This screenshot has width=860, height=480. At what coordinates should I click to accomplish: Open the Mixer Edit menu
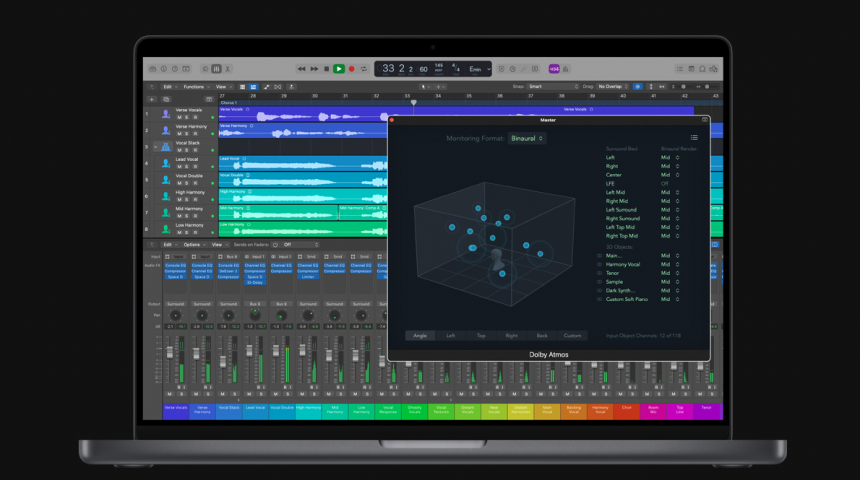click(x=169, y=245)
